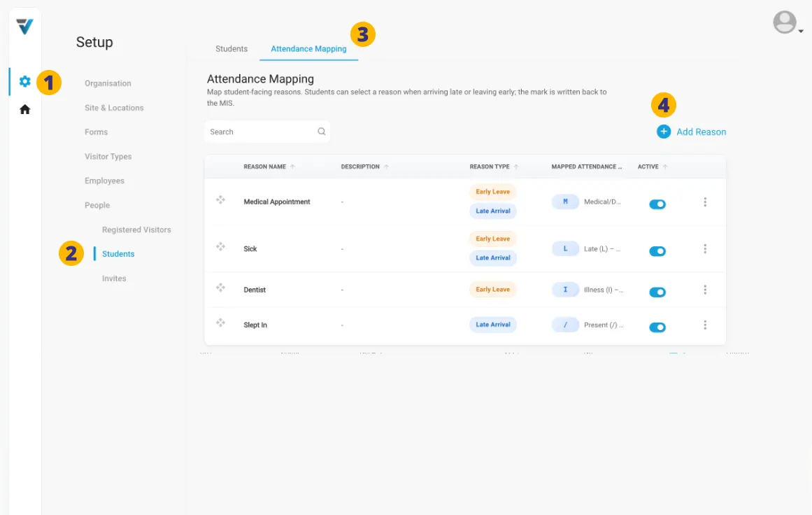
Task: Click the Medical Appointment reason name
Action: click(x=276, y=202)
